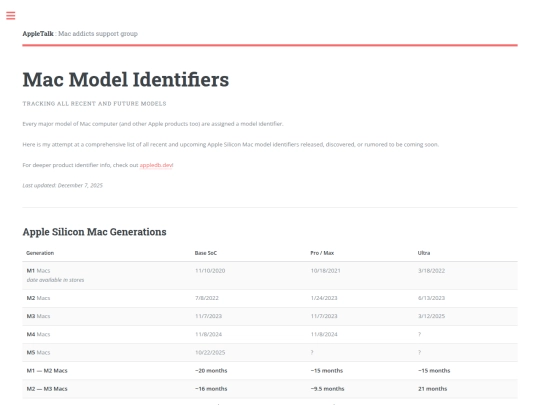
Task: Click the Mac Model Identifiers heading
Action: tap(126, 80)
